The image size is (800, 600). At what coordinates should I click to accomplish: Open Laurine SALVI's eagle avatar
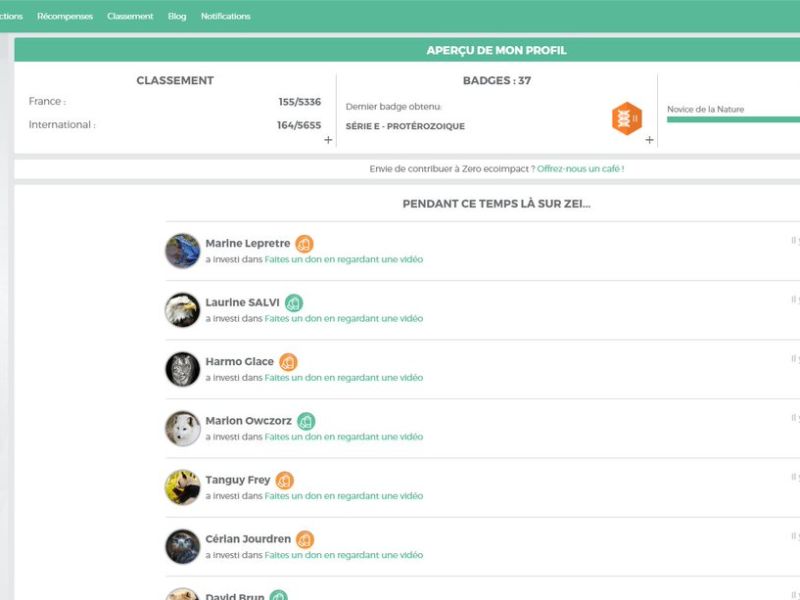click(x=183, y=310)
